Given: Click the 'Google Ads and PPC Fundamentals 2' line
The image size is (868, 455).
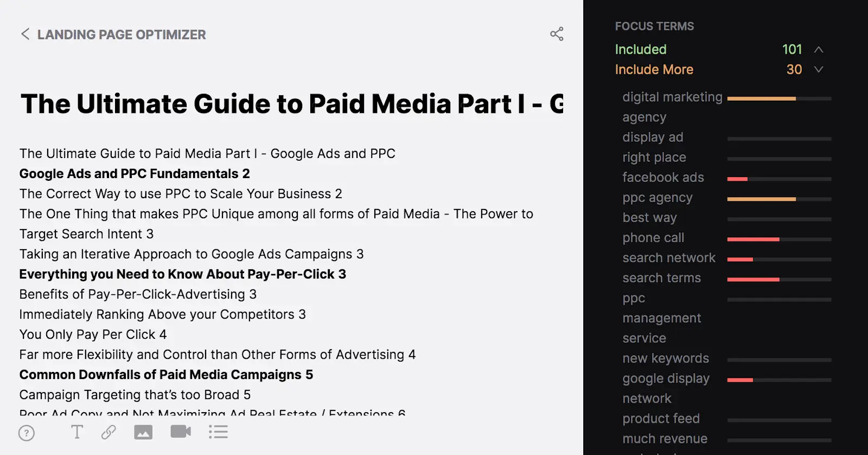Looking at the screenshot, I should [x=135, y=174].
